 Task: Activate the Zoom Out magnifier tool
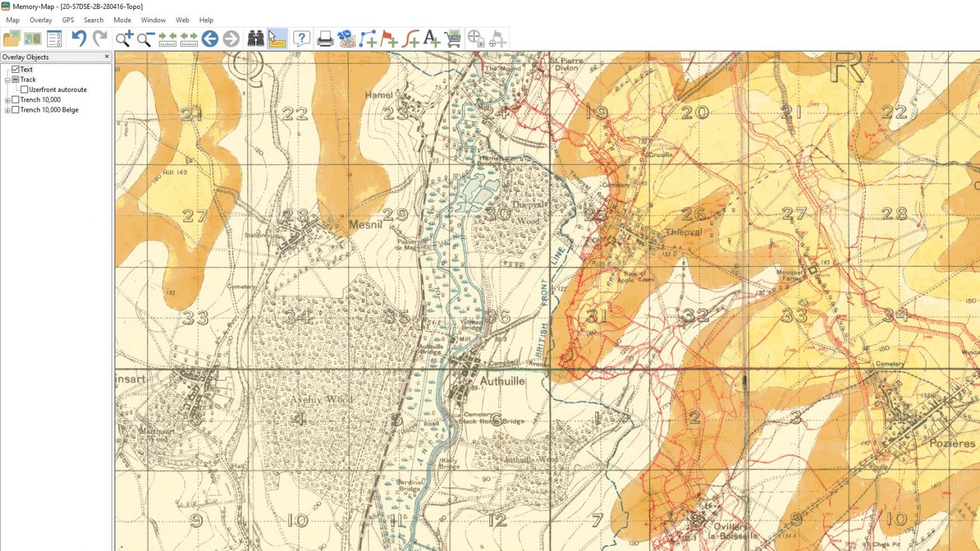point(143,38)
